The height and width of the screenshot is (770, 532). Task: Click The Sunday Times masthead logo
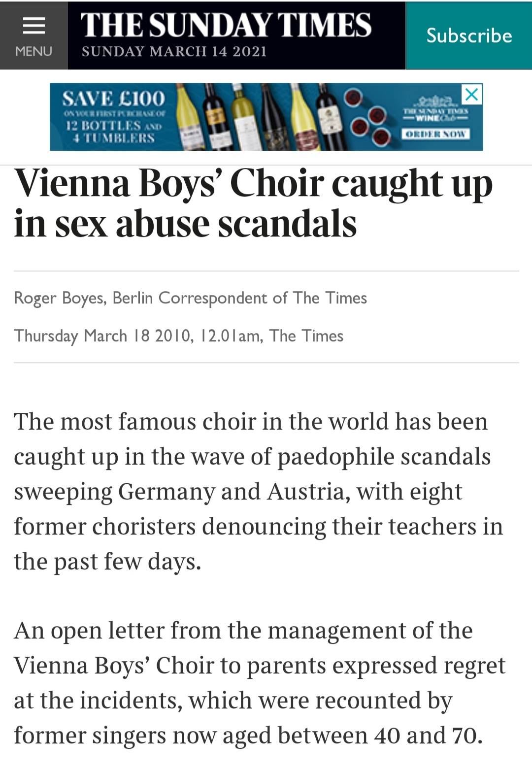(226, 25)
